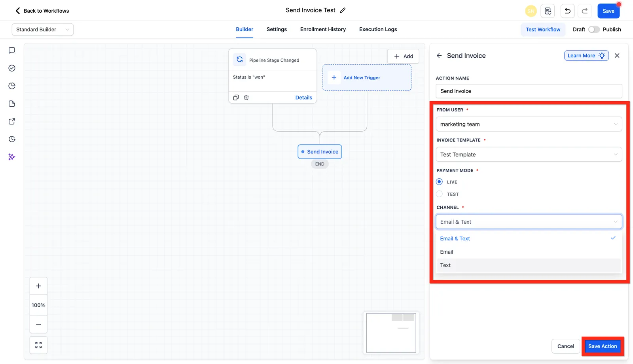
Task: Click the Action Name input field
Action: tap(529, 91)
